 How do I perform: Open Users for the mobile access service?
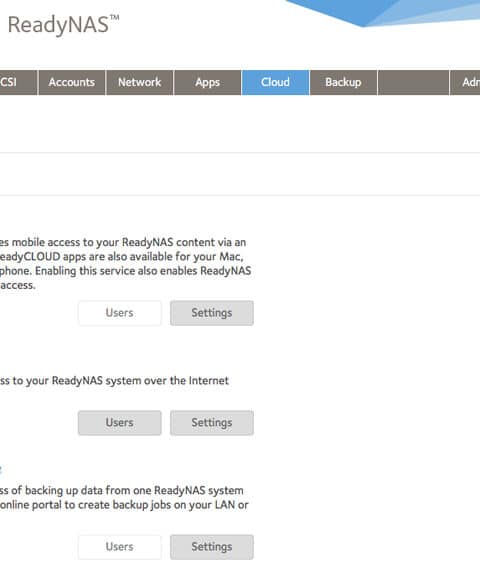tap(120, 313)
